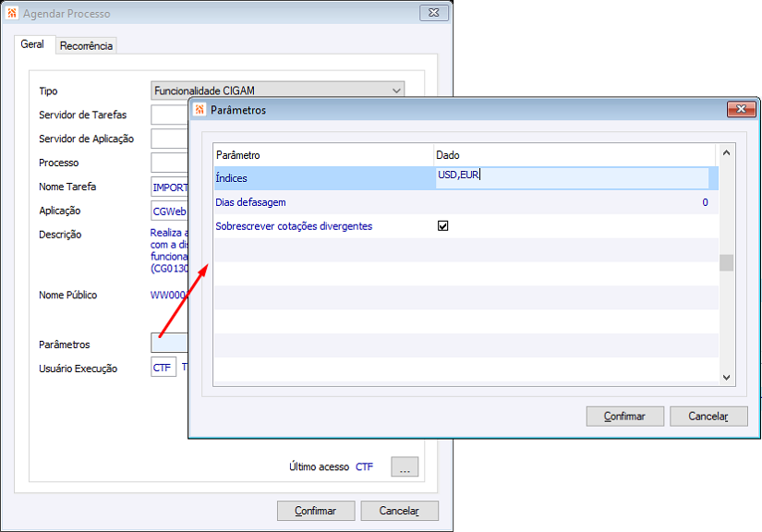Open the Tipo dropdown Funcionalidade CIGAM
762x532 pixels.
coord(277,91)
